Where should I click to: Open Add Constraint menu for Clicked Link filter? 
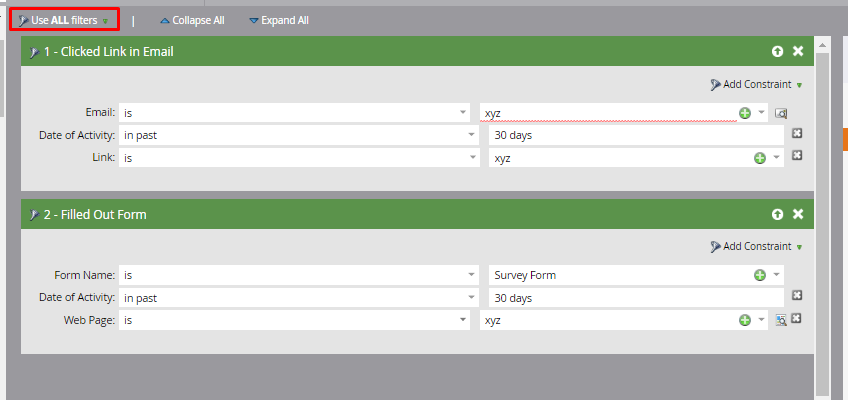tap(756, 85)
